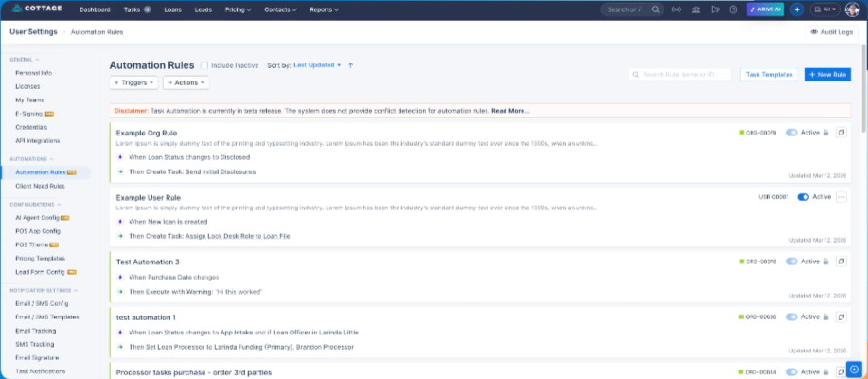This screenshot has width=868, height=379.
Task: Open the Last Updated sort dropdown
Action: [x=317, y=65]
